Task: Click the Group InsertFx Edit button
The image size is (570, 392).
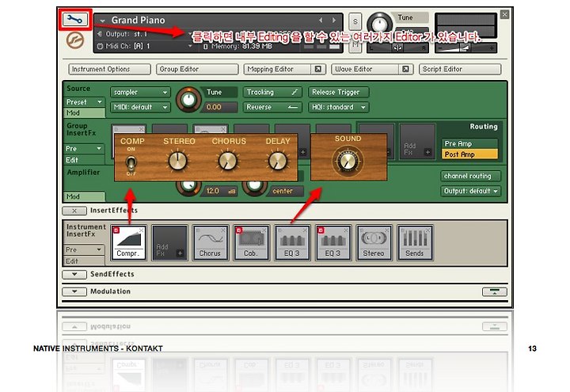Action: [85, 160]
